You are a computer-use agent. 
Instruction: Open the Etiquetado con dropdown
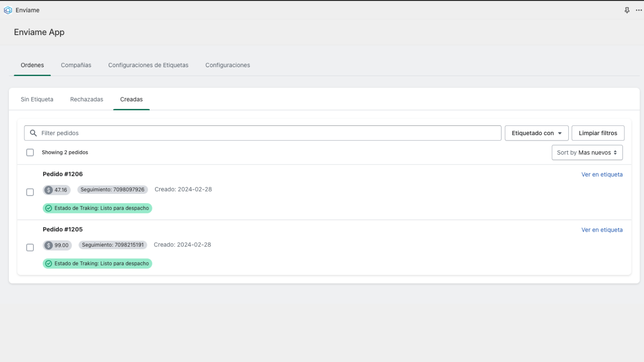tap(537, 133)
